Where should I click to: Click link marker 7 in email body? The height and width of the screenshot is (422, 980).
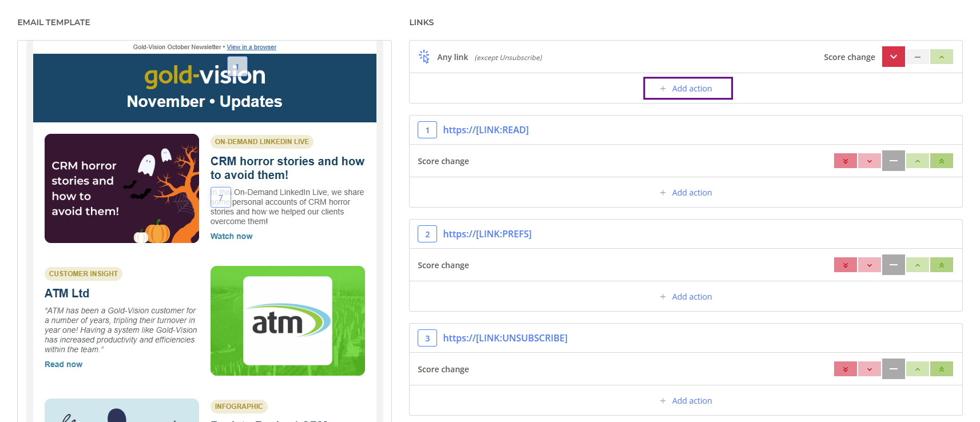(221, 197)
